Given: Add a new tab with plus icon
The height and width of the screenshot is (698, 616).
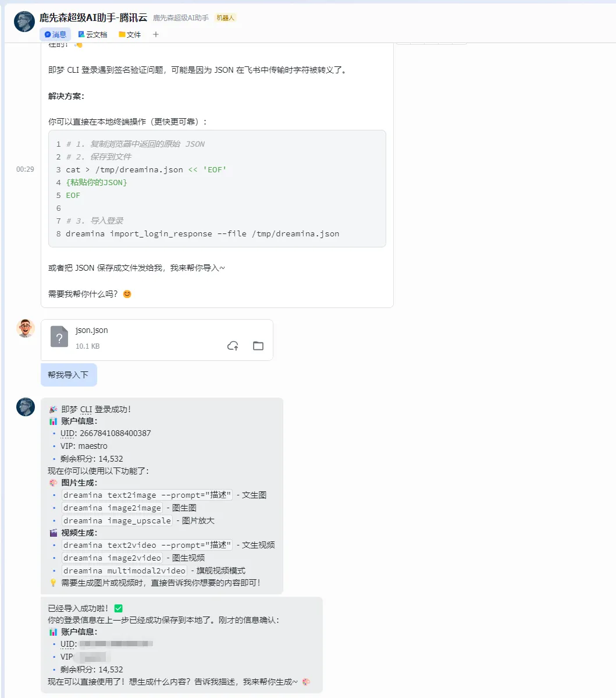Looking at the screenshot, I should point(156,34).
